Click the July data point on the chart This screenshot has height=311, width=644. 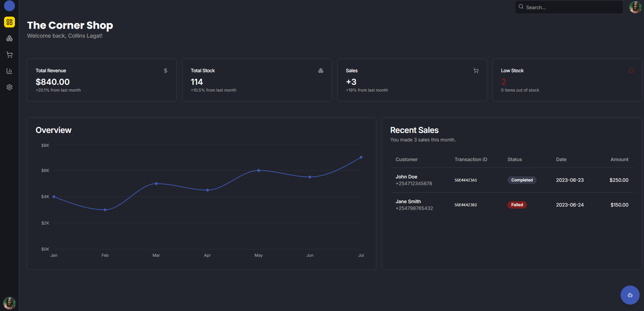[x=361, y=157]
